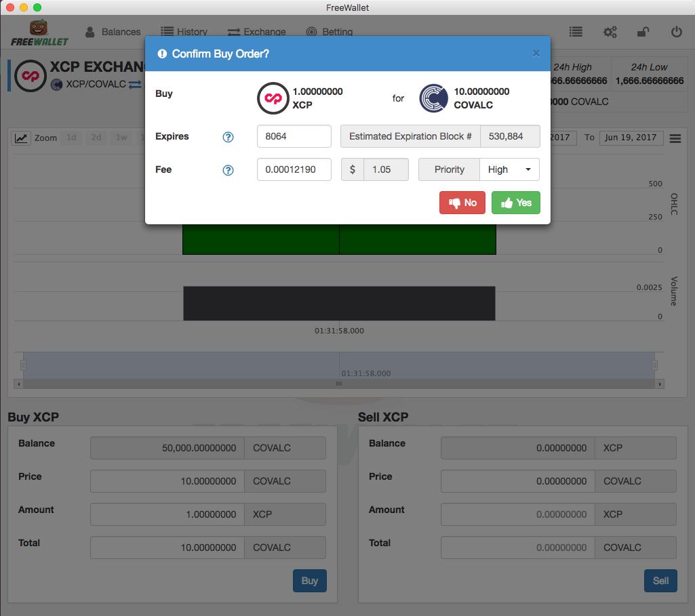This screenshot has width=695, height=616.
Task: Click the Sell button
Action: coord(660,581)
